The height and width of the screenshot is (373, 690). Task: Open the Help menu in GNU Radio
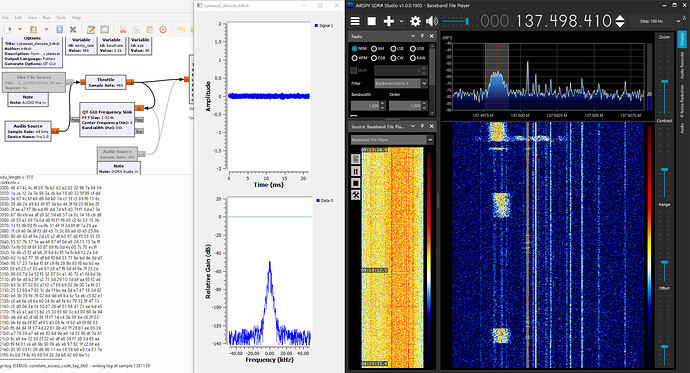(76, 18)
